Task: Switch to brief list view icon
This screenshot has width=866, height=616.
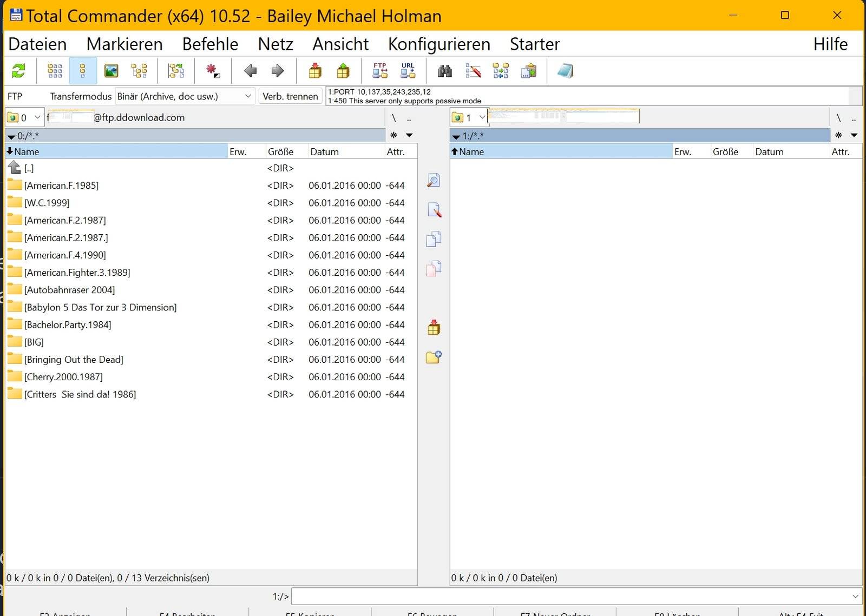Action: (x=55, y=71)
